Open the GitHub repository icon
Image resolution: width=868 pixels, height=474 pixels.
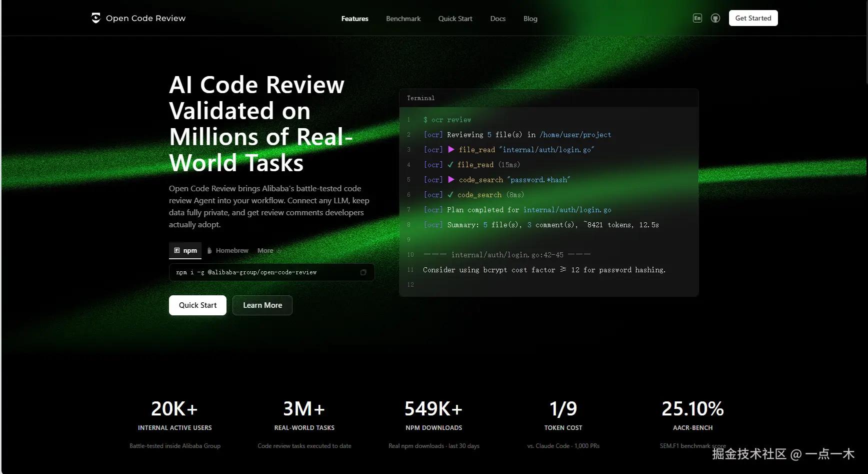point(715,18)
